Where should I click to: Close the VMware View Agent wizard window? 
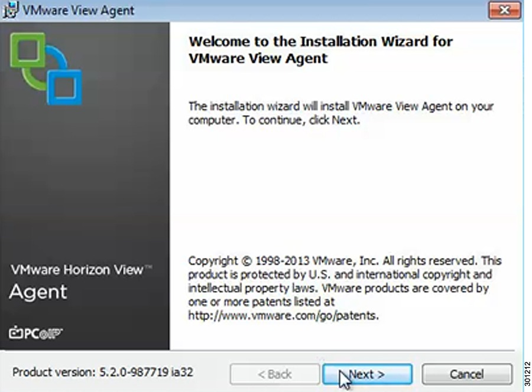tap(505, 10)
